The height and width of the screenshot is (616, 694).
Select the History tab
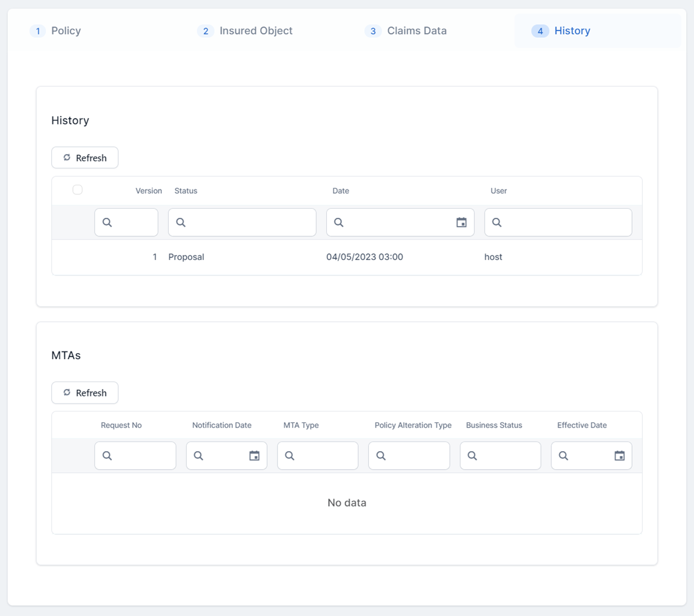(x=572, y=31)
